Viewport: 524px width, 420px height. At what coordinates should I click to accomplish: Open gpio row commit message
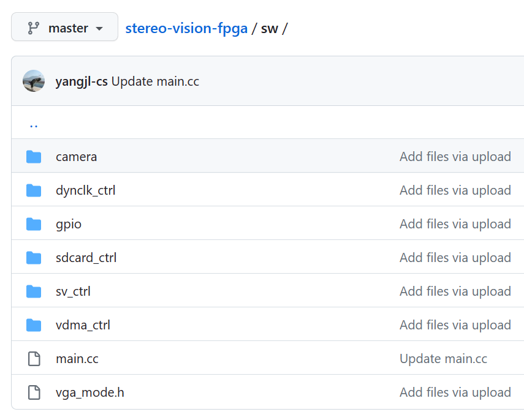click(x=455, y=224)
